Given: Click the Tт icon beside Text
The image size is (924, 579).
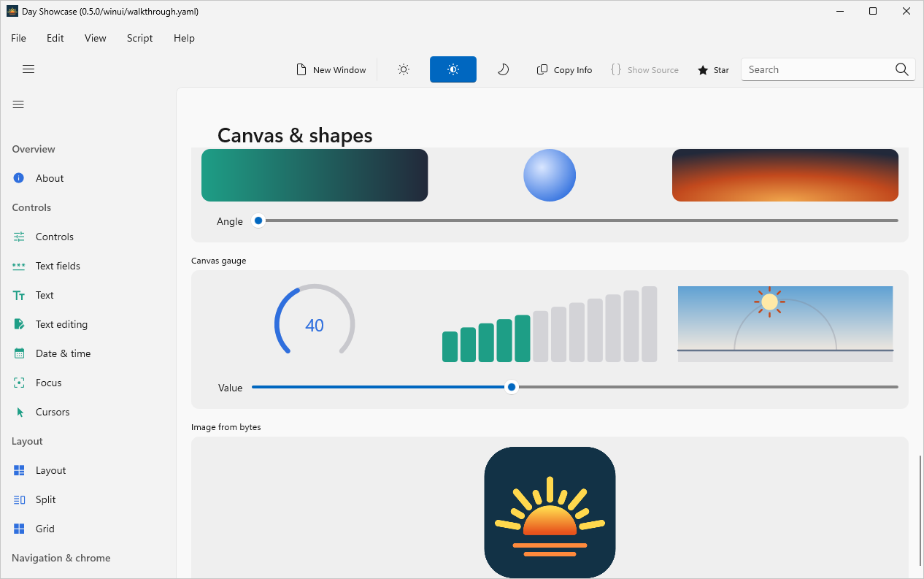Looking at the screenshot, I should pos(19,295).
